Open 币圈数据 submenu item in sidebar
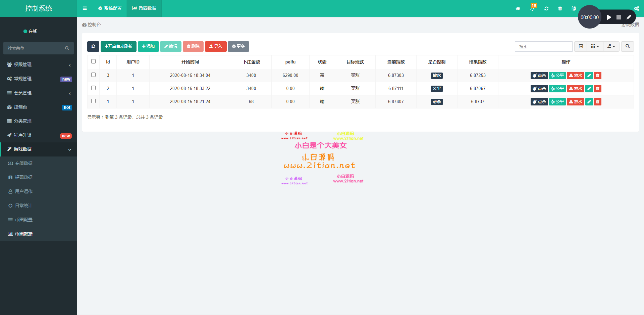The height and width of the screenshot is (315, 644). tap(39, 234)
